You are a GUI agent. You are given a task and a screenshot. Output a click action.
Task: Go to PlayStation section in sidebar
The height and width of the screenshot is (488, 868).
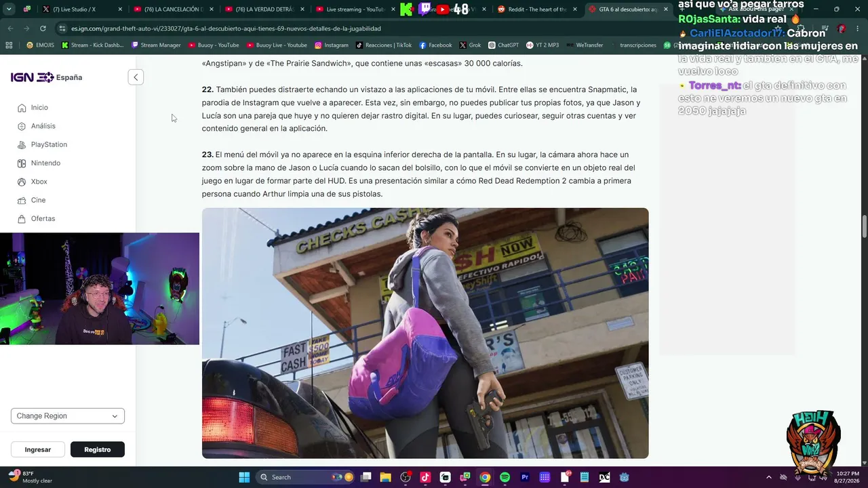coord(42,144)
